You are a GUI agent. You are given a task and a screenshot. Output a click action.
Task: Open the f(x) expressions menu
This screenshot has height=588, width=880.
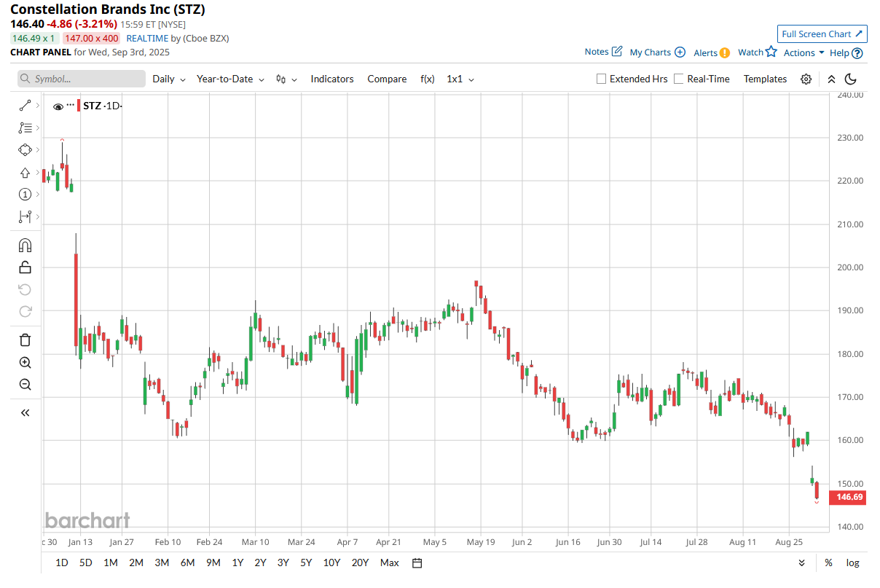428,79
